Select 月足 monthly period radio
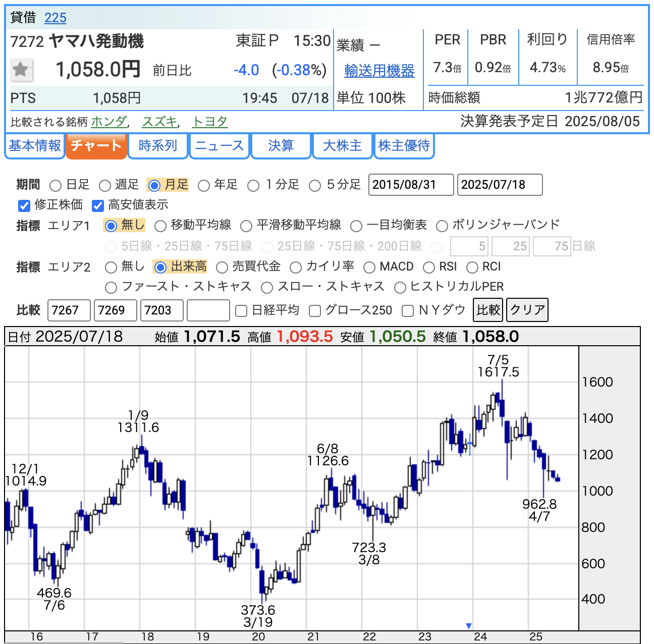 (154, 186)
